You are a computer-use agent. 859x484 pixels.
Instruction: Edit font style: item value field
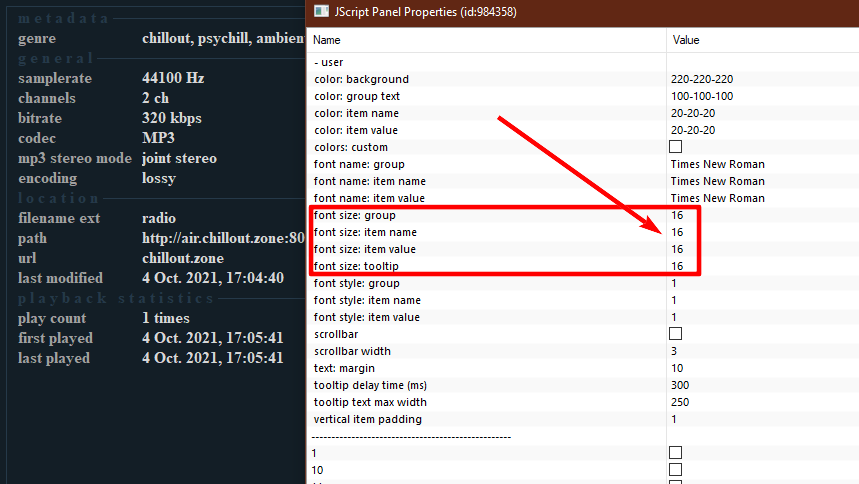click(x=674, y=317)
